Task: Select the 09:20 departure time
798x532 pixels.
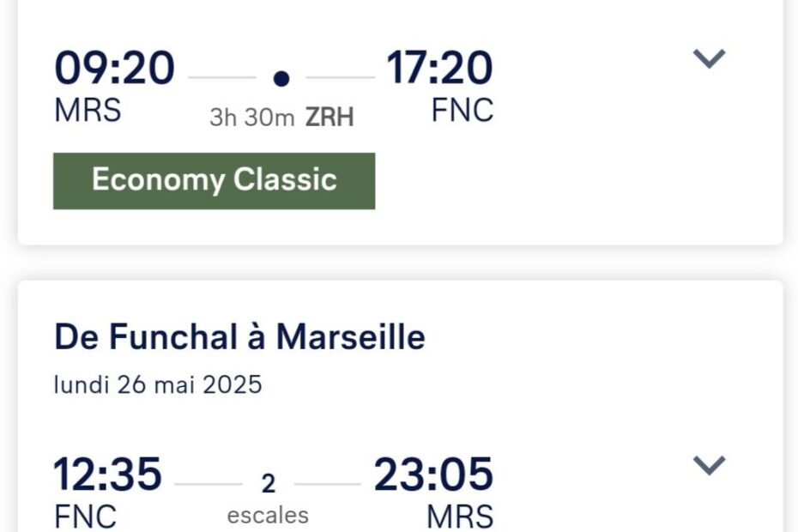Action: pos(115,69)
